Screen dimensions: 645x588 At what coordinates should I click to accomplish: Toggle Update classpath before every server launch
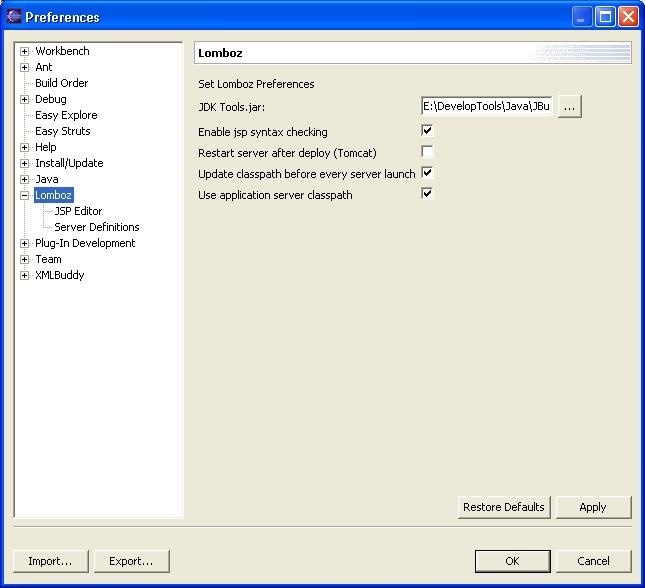pyautogui.click(x=427, y=173)
